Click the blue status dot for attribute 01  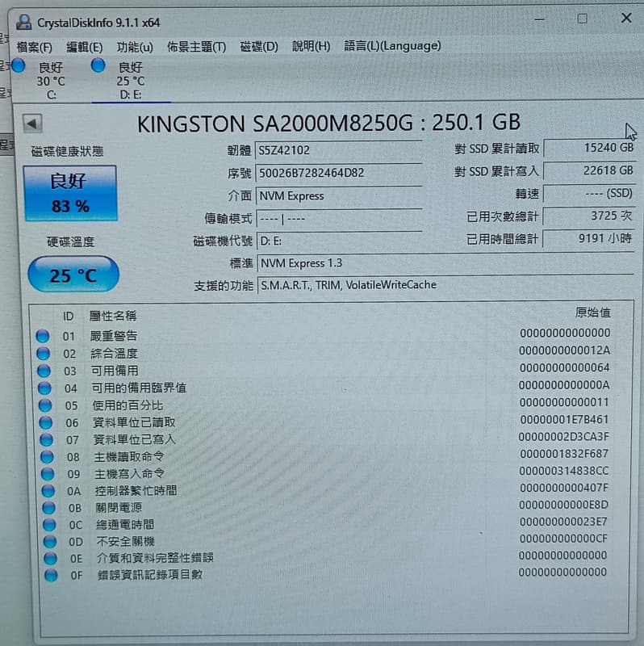click(x=43, y=336)
